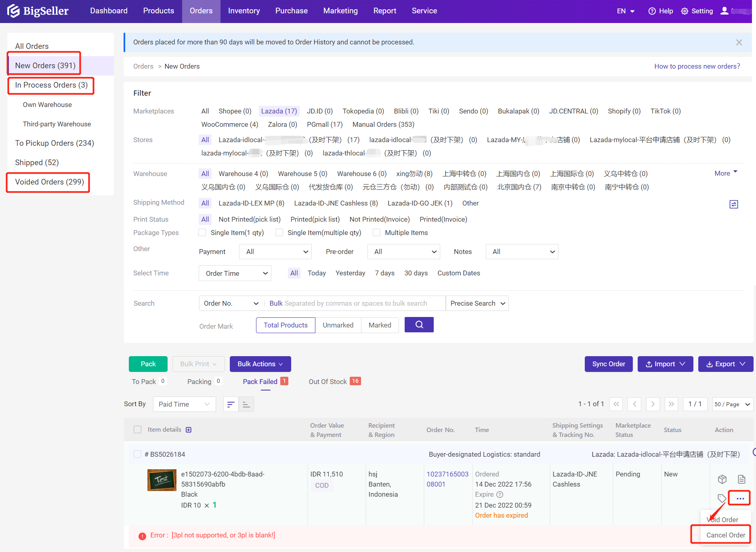Open the user account profile icon
The height and width of the screenshot is (552, 756).
click(x=724, y=11)
